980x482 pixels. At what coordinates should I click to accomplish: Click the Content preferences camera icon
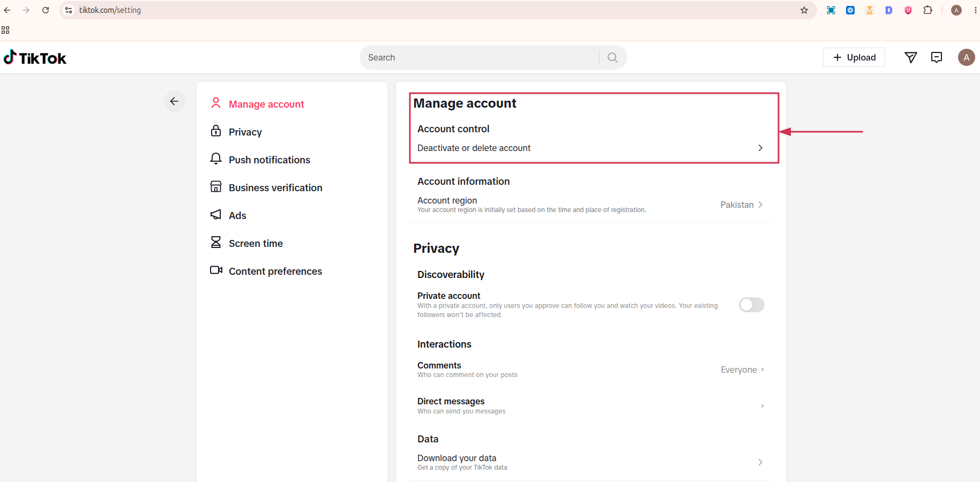(216, 270)
